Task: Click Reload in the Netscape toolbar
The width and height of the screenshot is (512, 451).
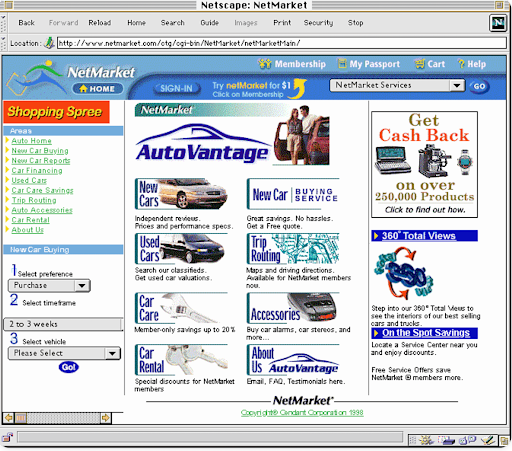Action: pyautogui.click(x=100, y=23)
